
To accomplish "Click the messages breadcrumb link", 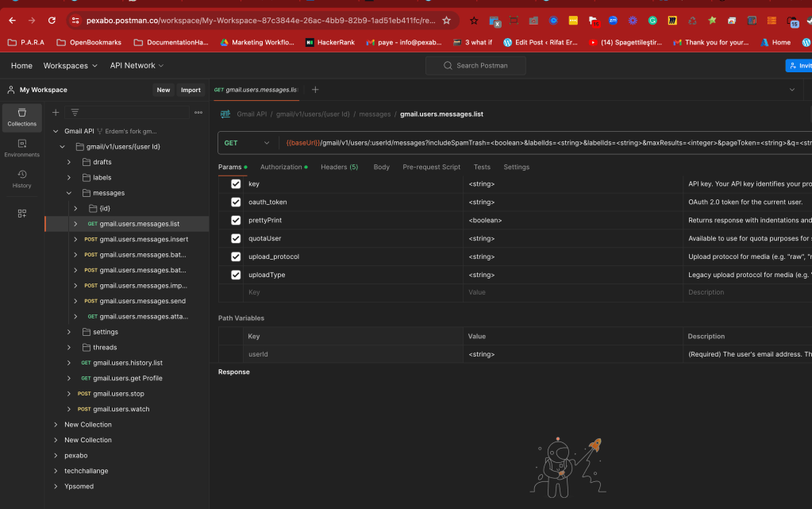I will coord(375,114).
